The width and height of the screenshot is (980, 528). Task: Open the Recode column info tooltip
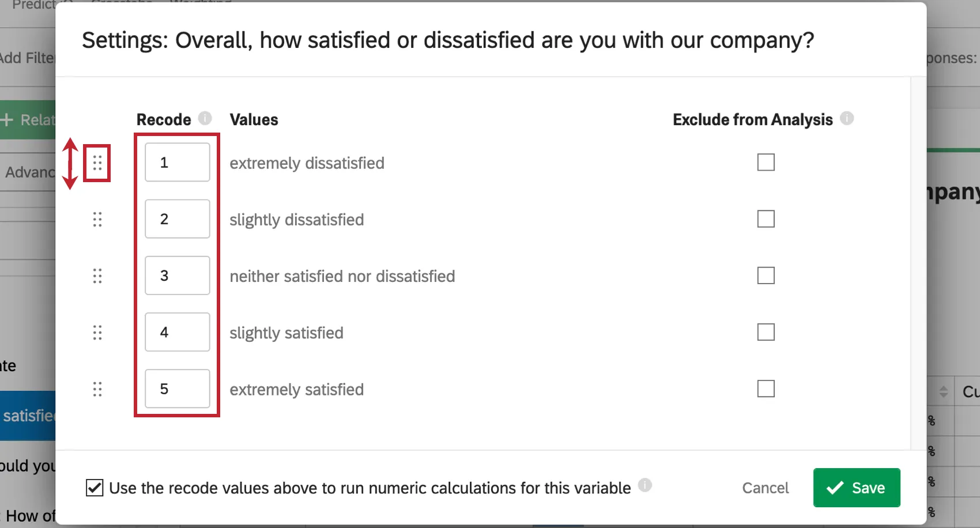click(205, 118)
